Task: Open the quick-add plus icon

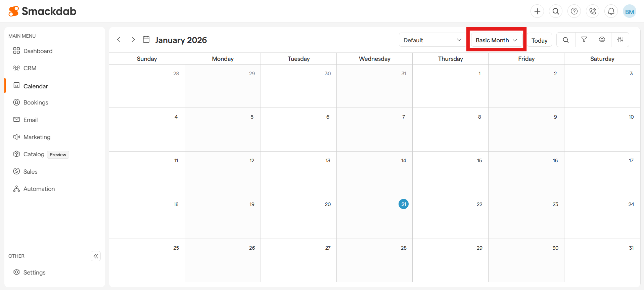Action: point(537,11)
